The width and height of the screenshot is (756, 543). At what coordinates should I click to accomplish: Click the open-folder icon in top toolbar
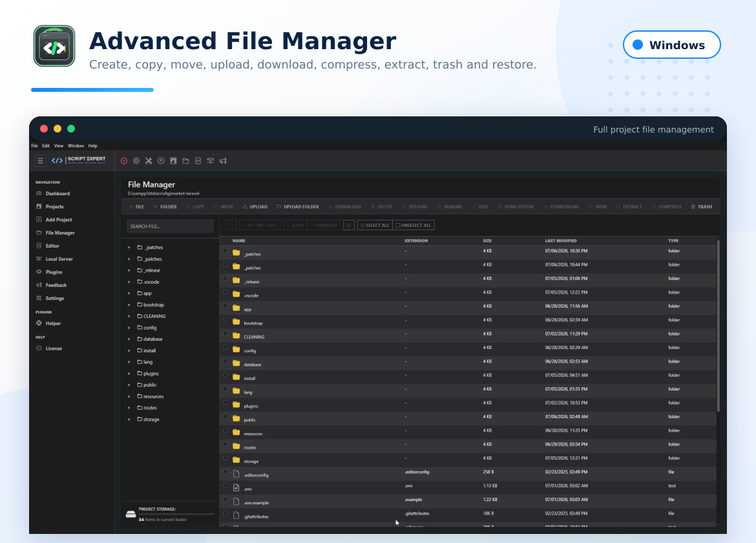click(185, 160)
